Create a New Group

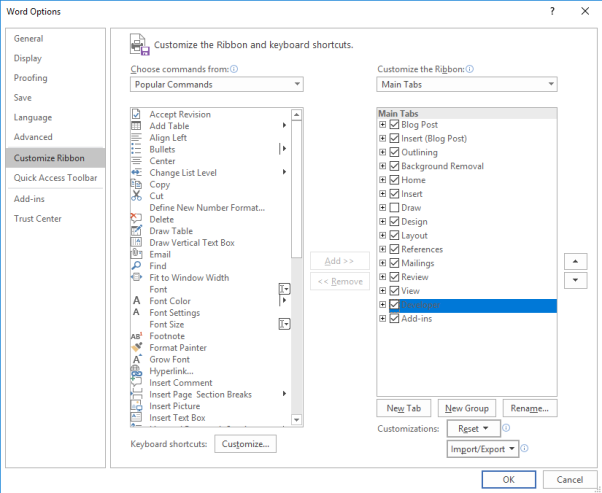point(467,408)
